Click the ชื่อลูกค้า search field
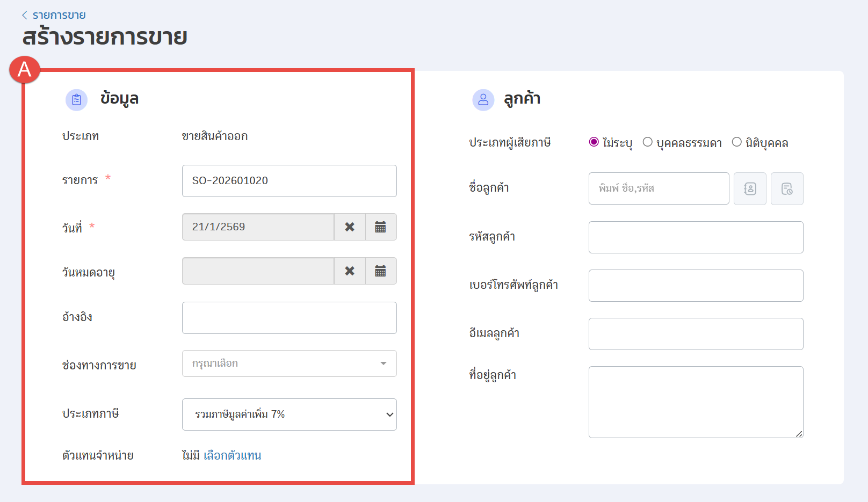Image resolution: width=868 pixels, height=502 pixels. pyautogui.click(x=659, y=188)
